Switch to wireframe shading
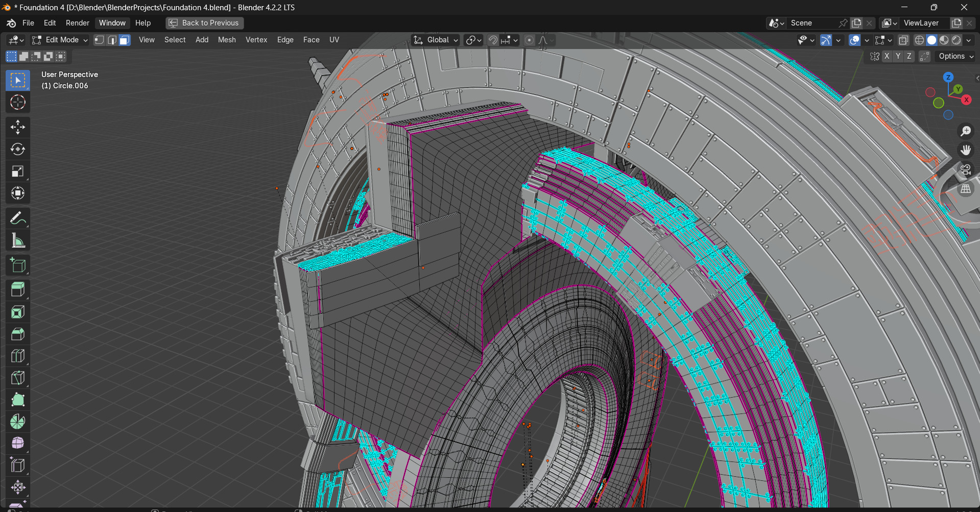This screenshot has height=512, width=980. [920, 40]
